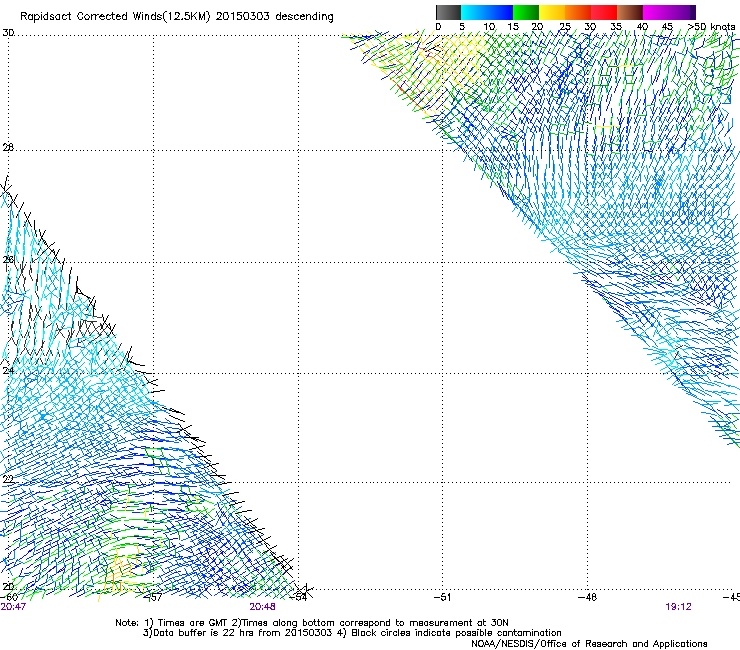Click the brown 35-40 knots color swatch

[x=630, y=12]
